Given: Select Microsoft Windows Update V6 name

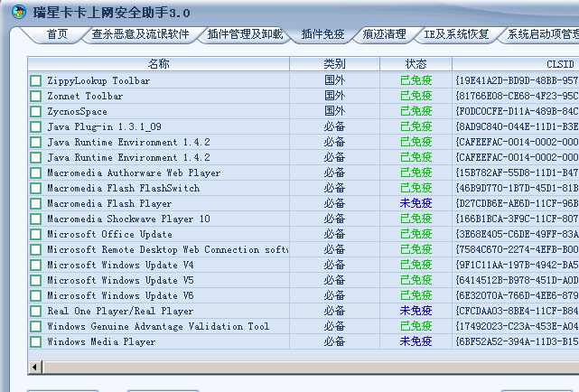Looking at the screenshot, I should click(x=120, y=295).
